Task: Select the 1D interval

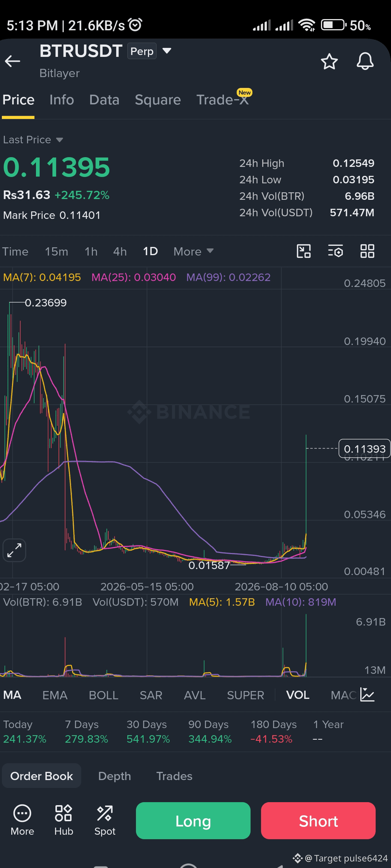Action: point(150,251)
